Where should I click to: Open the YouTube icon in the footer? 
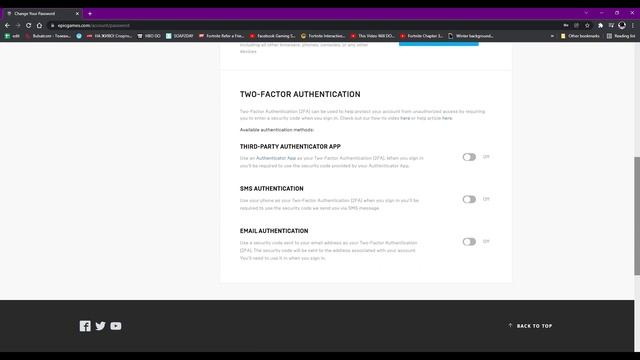coord(116,326)
